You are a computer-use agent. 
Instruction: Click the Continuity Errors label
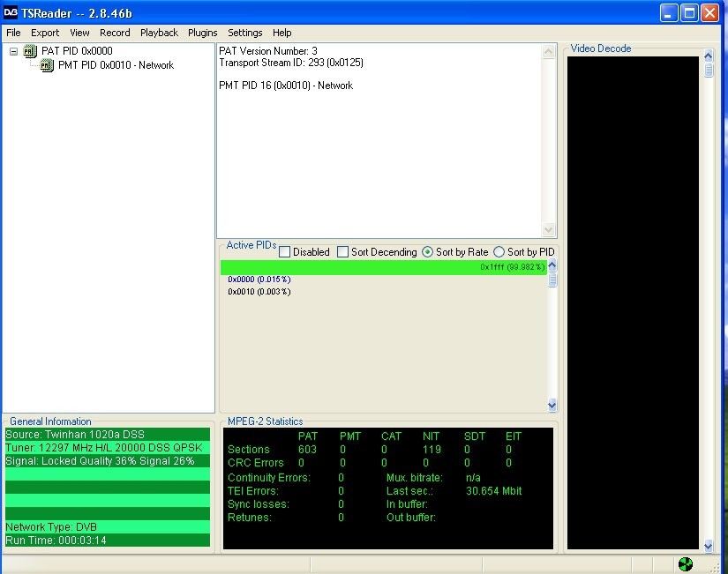pyautogui.click(x=269, y=478)
